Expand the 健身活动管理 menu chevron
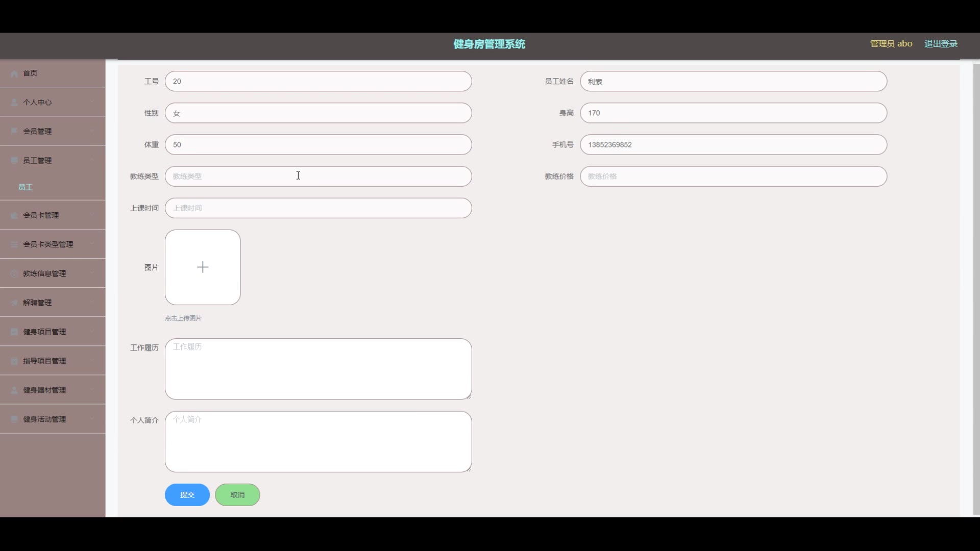980x551 pixels. pos(92,419)
